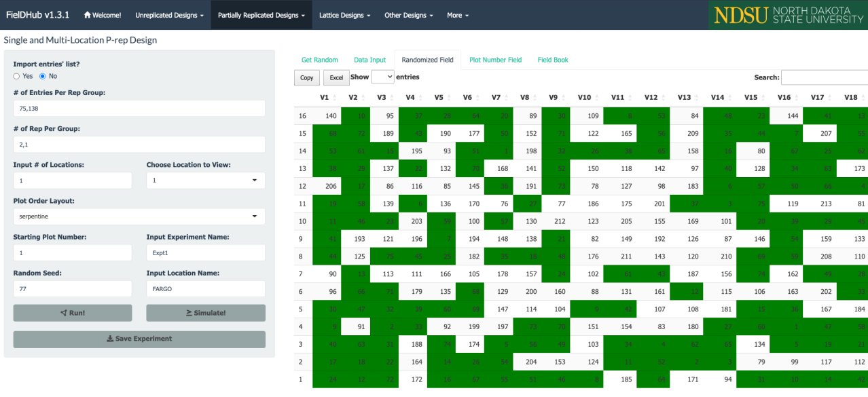
Task: Click the Random Seed input field
Action: [72, 288]
